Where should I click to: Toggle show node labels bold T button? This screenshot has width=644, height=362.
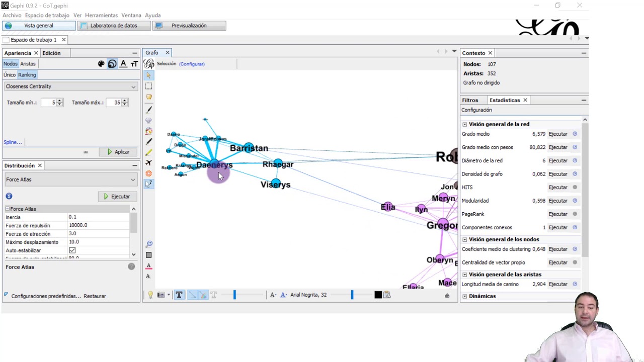(x=179, y=295)
